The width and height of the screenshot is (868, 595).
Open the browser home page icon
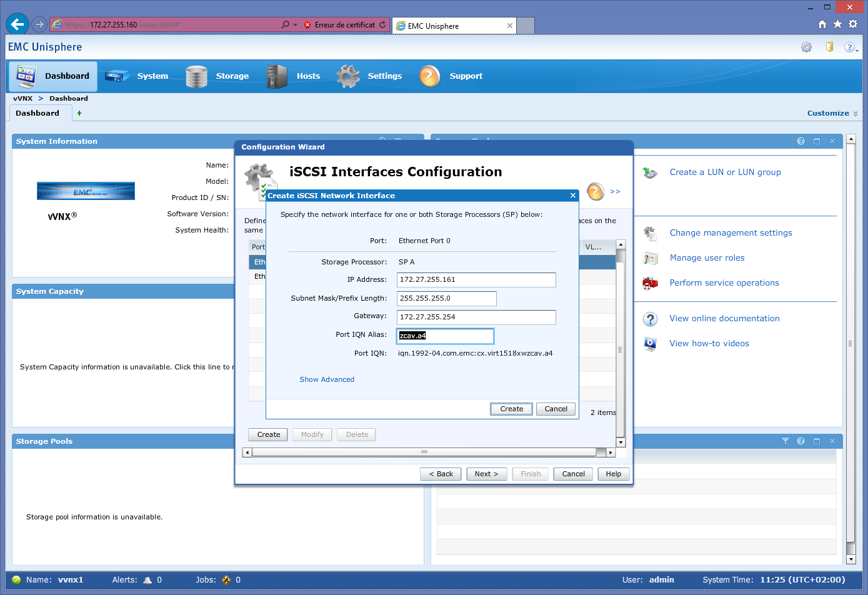click(x=822, y=24)
